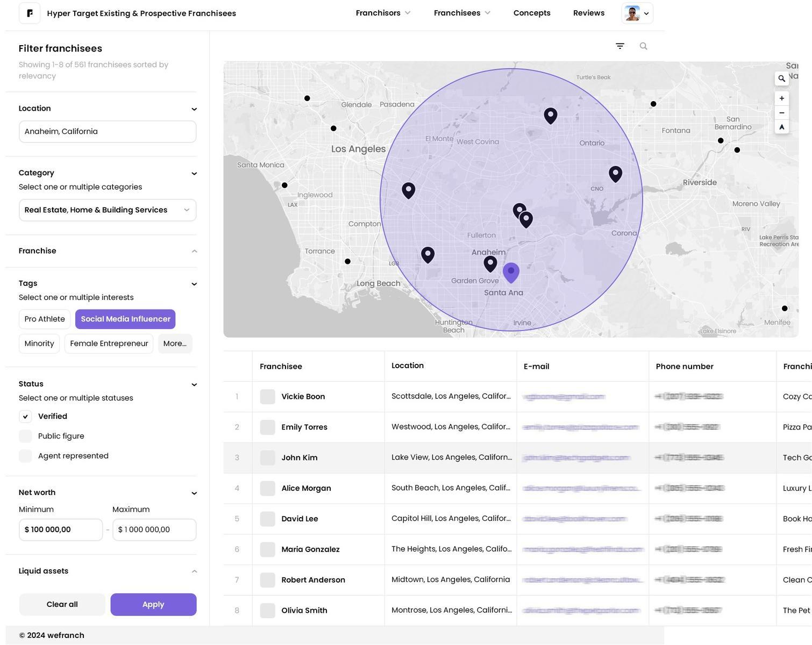This screenshot has width=812, height=645.
Task: Click the E-mail column header
Action: 536,367
